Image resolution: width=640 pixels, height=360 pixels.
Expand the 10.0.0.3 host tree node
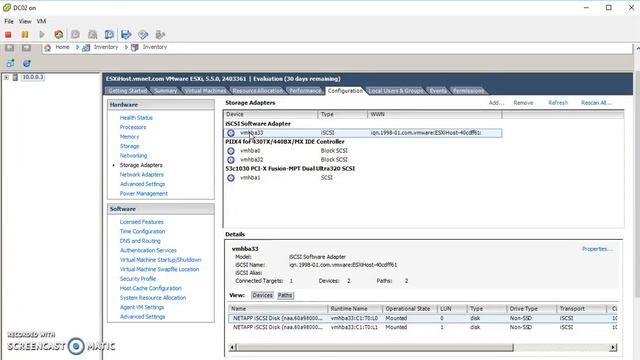click(6, 77)
